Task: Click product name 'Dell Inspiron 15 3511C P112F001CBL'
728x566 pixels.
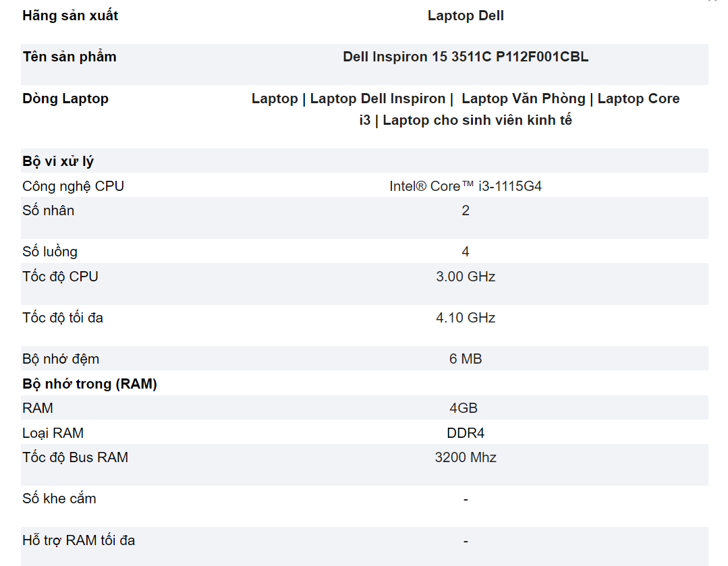Action: [466, 57]
